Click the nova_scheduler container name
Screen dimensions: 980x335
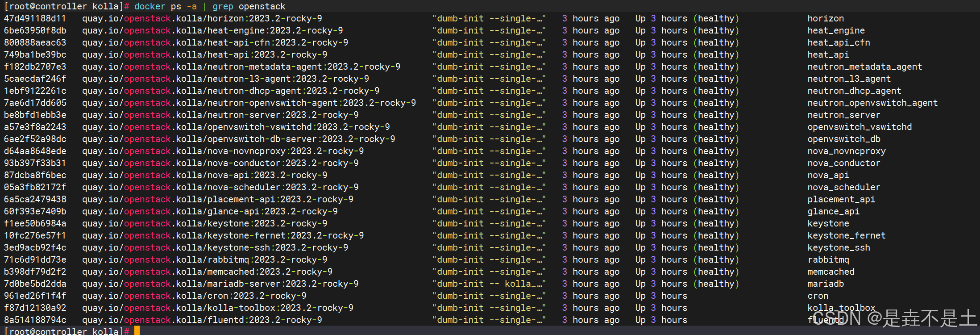(844, 187)
